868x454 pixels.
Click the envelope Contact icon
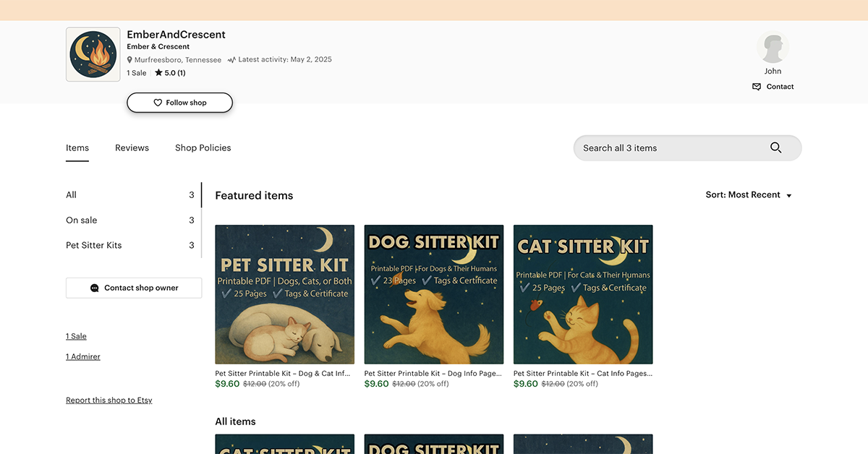(757, 87)
